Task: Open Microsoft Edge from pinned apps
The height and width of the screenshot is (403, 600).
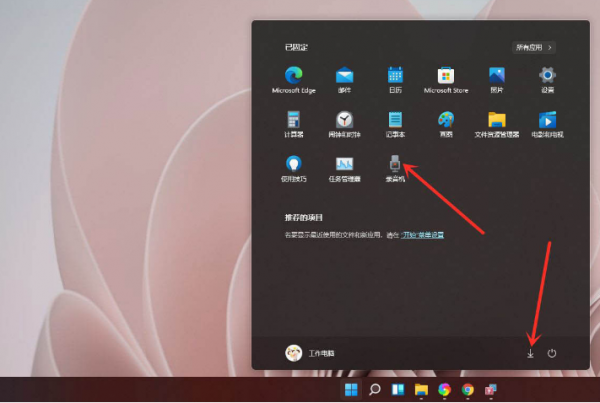Action: [x=293, y=80]
